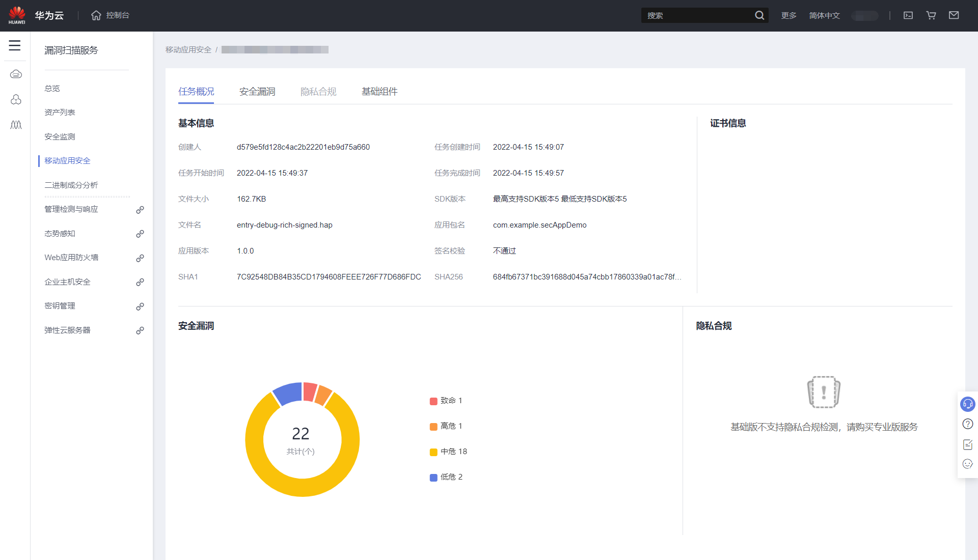Open the help question mark icon
The image size is (978, 560).
[967, 424]
